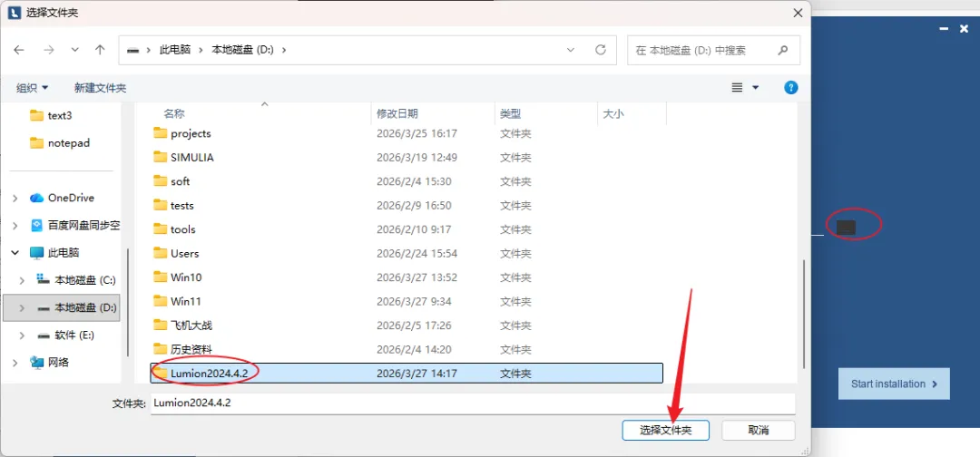Expand the 软件 (E:) node
Screen dimensions: 980x457
tap(23, 335)
